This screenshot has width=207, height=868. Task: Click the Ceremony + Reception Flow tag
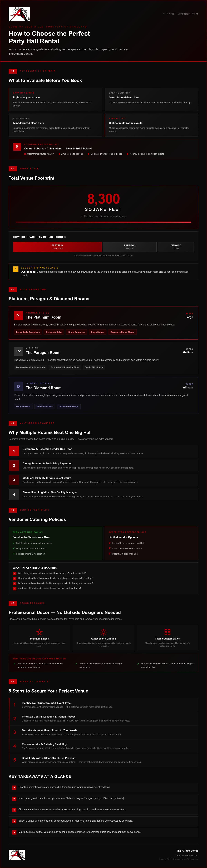65,367
